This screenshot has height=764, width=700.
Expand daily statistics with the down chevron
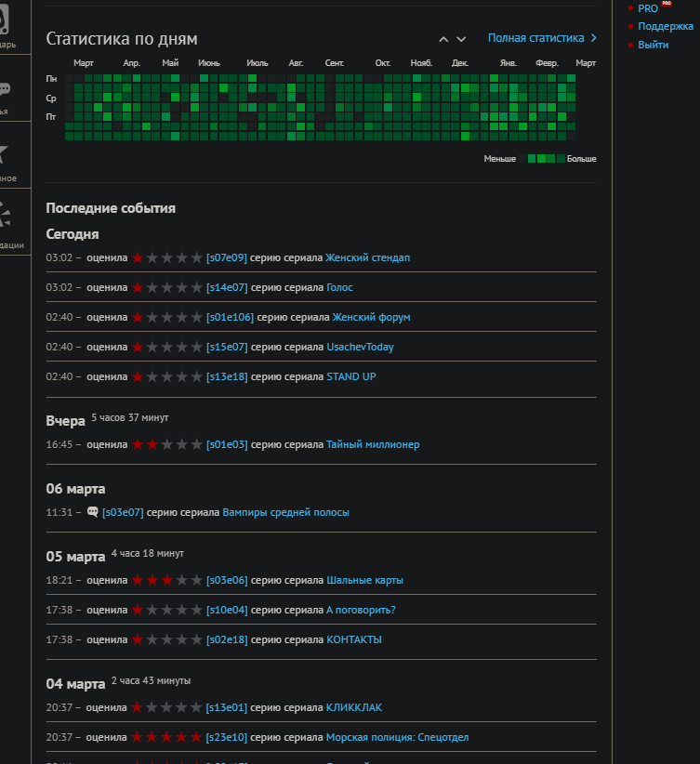(462, 39)
